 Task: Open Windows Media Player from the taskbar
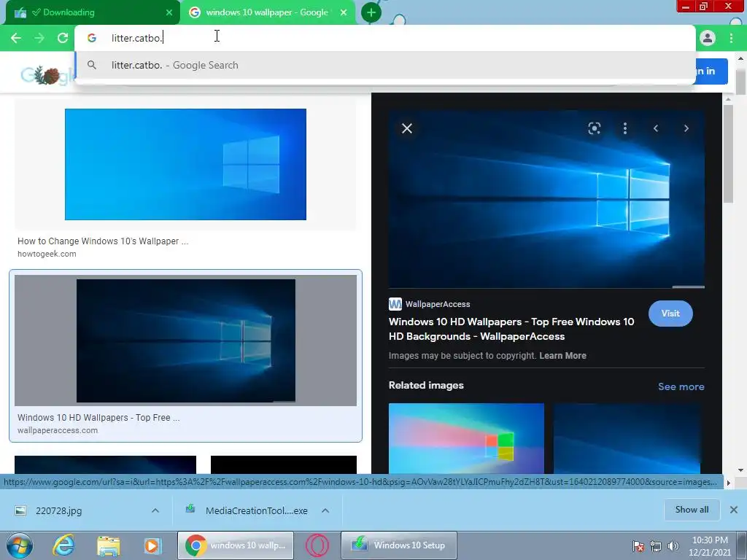(153, 545)
